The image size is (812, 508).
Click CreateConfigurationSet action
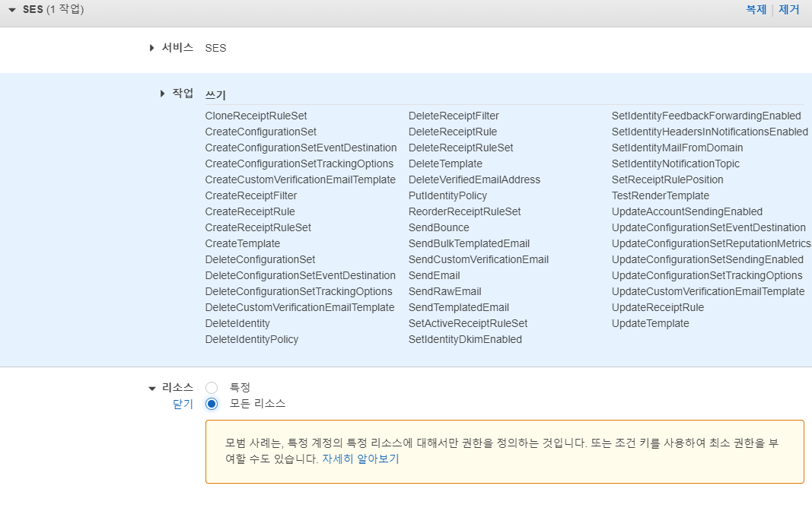[x=260, y=132]
